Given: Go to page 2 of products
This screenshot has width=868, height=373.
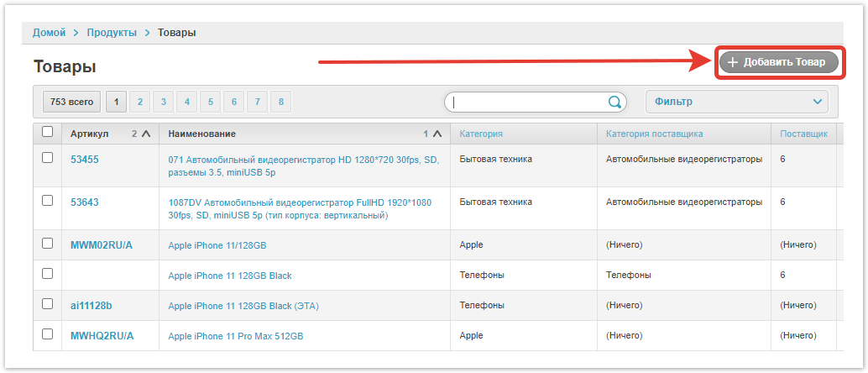Looking at the screenshot, I should pyautogui.click(x=139, y=102).
